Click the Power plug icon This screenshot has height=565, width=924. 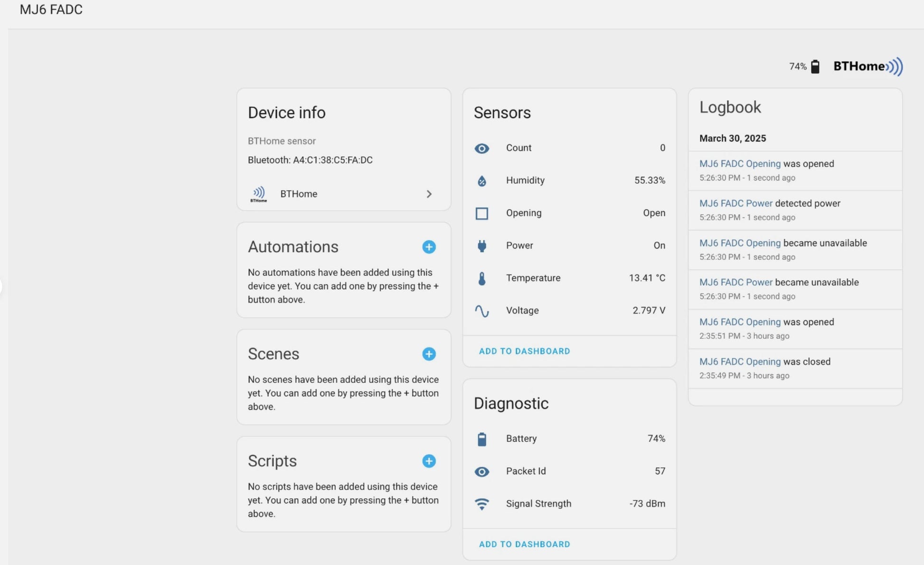tap(481, 245)
